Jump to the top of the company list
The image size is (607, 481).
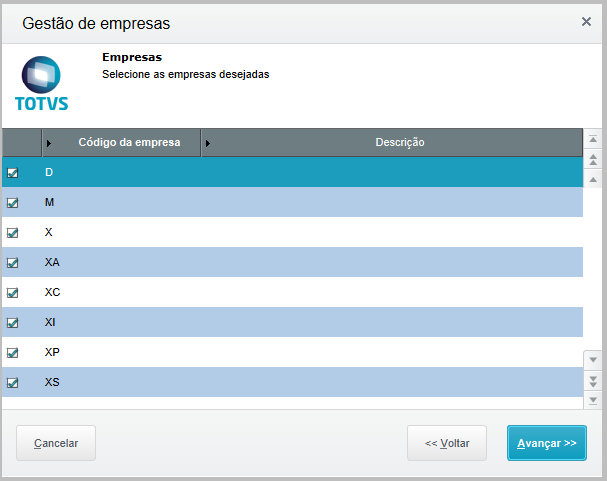point(593,140)
